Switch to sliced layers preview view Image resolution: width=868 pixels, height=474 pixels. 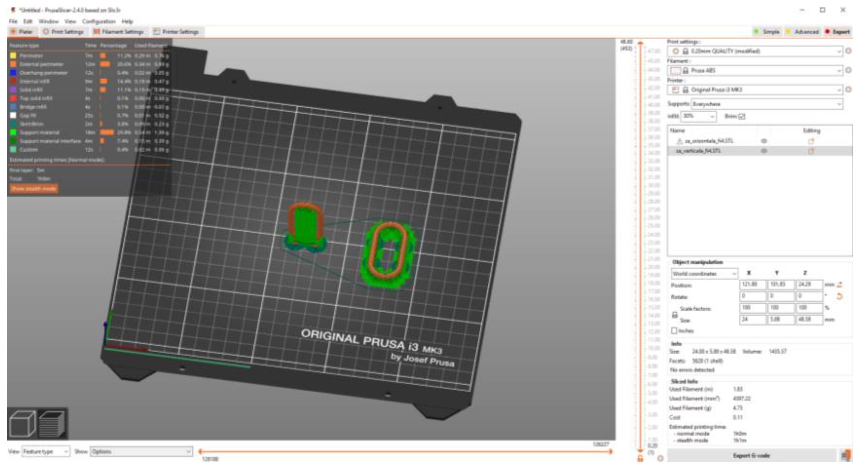click(52, 424)
